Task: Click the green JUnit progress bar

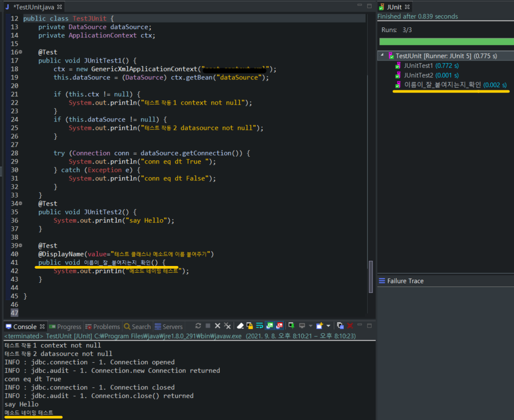Action: point(446,42)
